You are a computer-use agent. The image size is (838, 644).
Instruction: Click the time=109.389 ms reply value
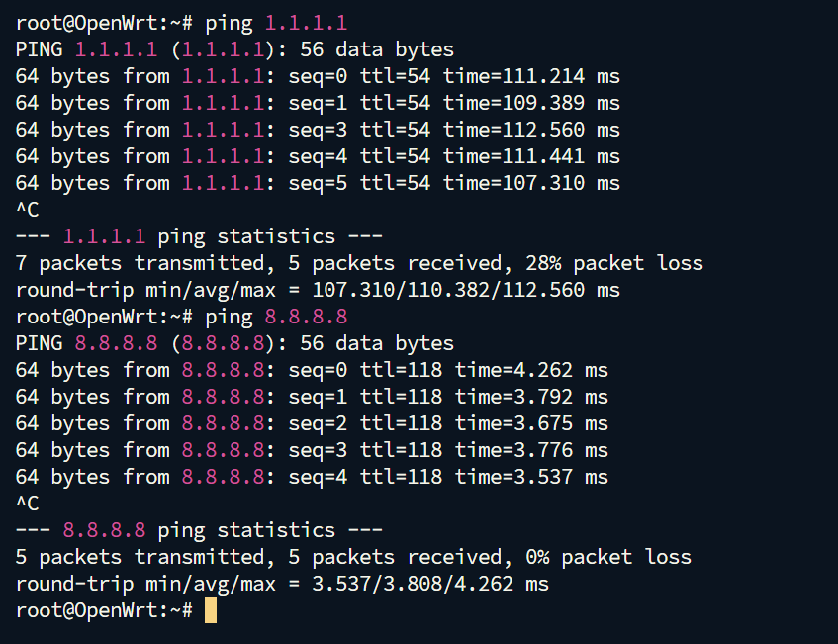(531, 103)
